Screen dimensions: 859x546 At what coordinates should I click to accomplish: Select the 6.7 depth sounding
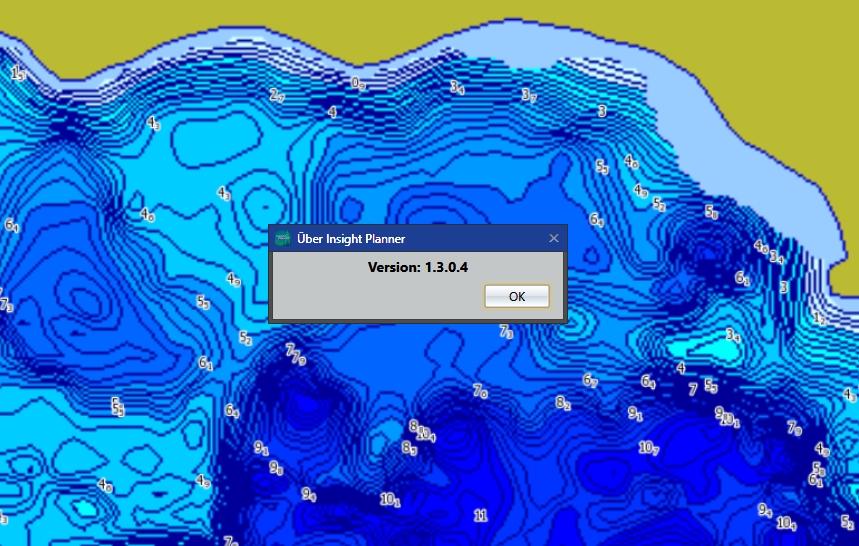(590, 380)
